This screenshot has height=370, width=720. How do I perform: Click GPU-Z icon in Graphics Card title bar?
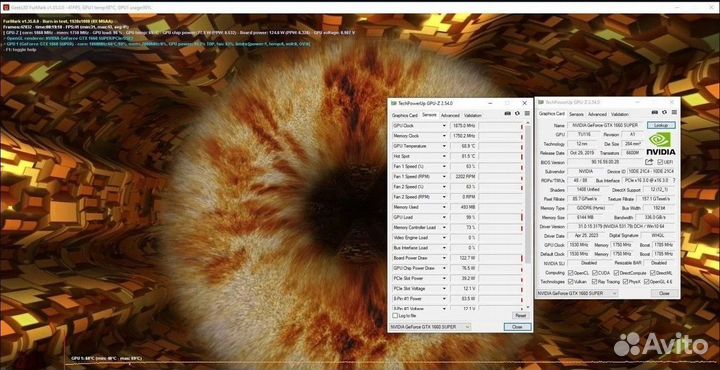pyautogui.click(x=541, y=102)
